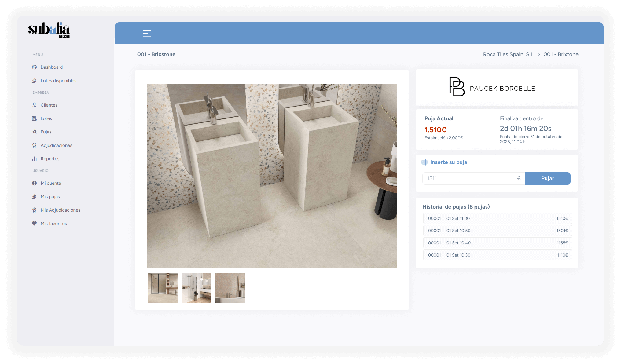
Task: Open the Pujas menu item
Action: (x=46, y=132)
